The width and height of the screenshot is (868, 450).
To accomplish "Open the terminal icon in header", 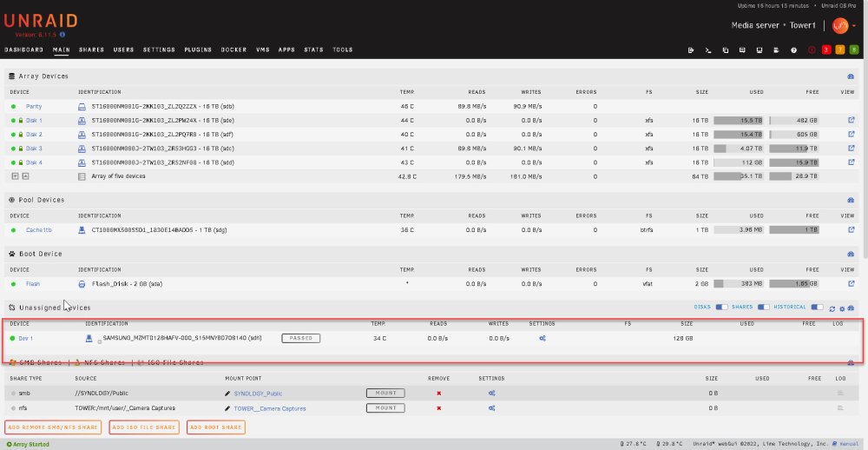I will [x=707, y=50].
